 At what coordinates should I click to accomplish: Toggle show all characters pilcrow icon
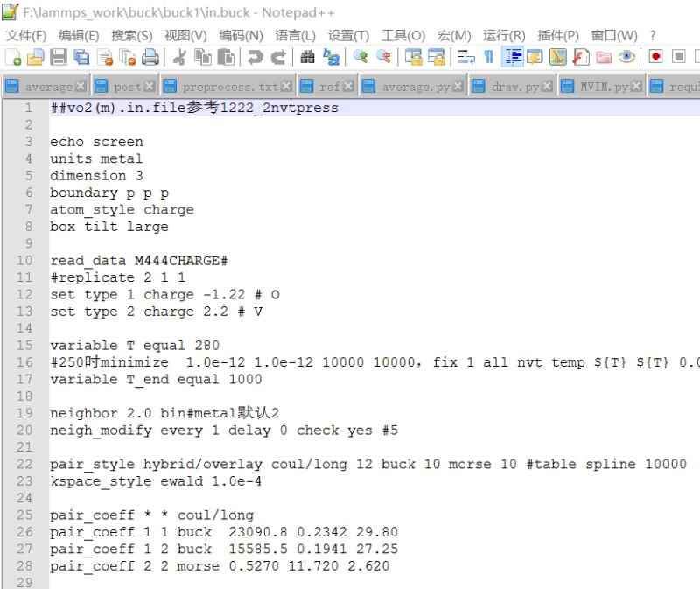(x=489, y=57)
